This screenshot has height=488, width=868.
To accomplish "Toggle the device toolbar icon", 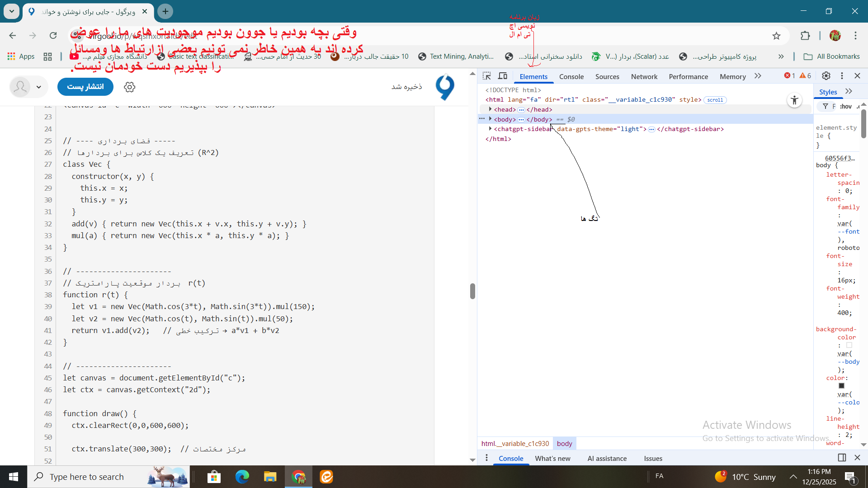I will pos(503,76).
